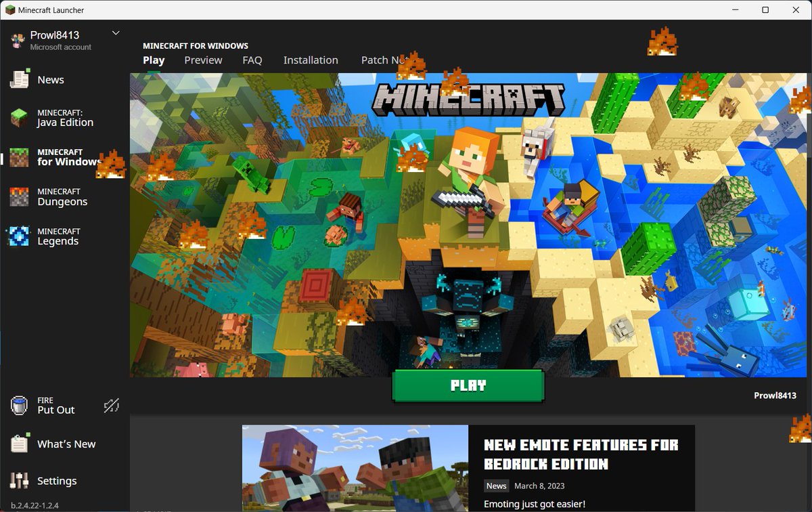Toggle the fire-off icon beside Put Out
Image resolution: width=812 pixels, height=512 pixels.
tap(111, 406)
